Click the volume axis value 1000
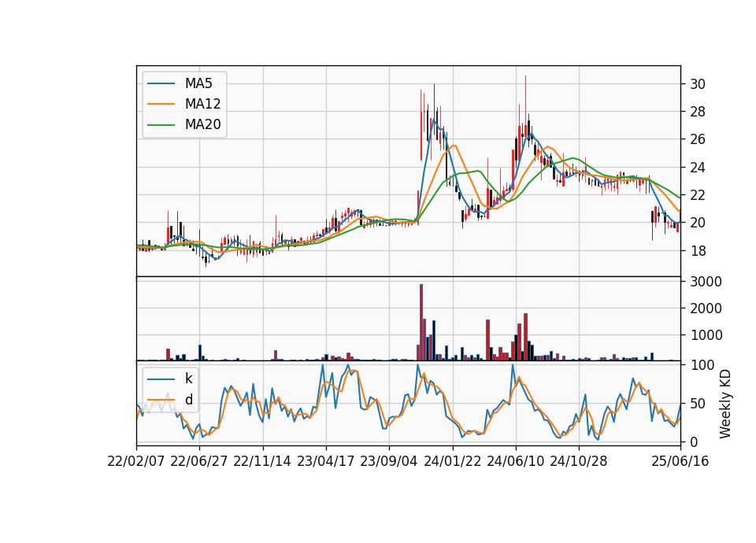The image size is (756, 543). point(706,336)
